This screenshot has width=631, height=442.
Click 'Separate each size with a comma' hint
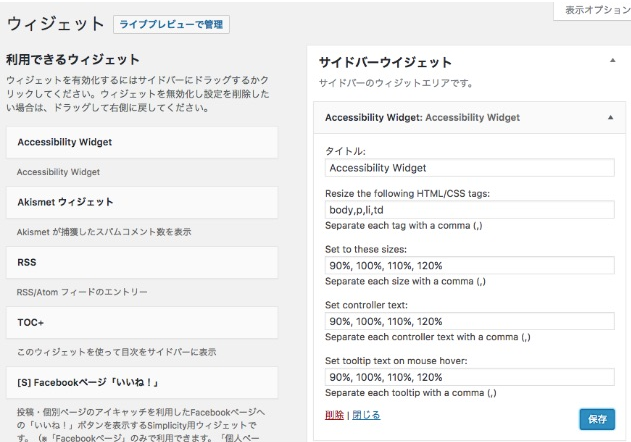(x=405, y=281)
